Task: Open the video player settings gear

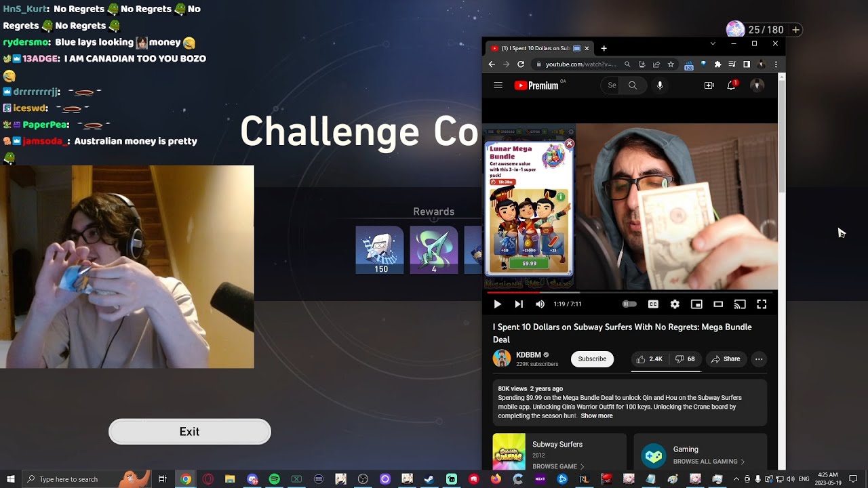Action: (675, 304)
